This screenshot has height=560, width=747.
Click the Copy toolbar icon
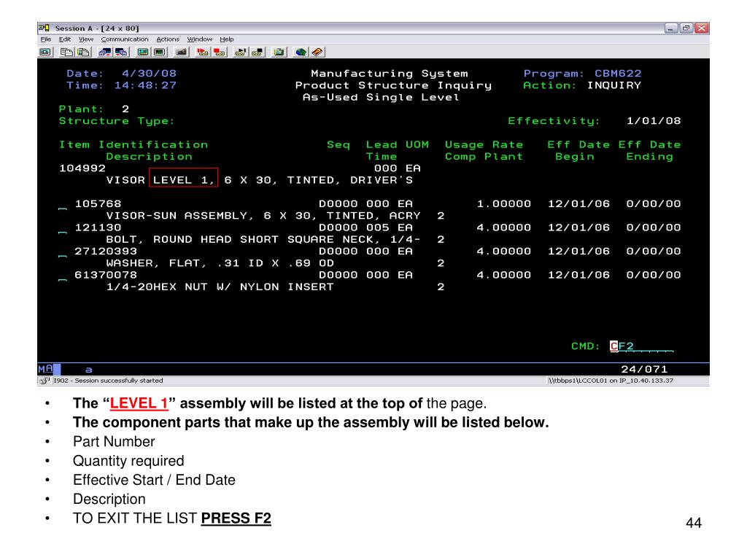point(66,52)
